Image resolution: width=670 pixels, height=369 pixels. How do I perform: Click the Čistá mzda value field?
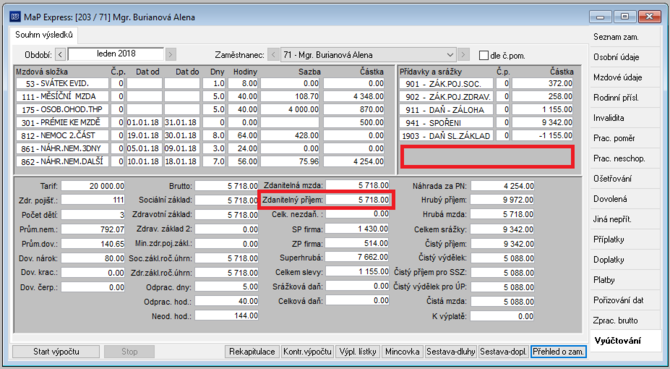point(503,301)
